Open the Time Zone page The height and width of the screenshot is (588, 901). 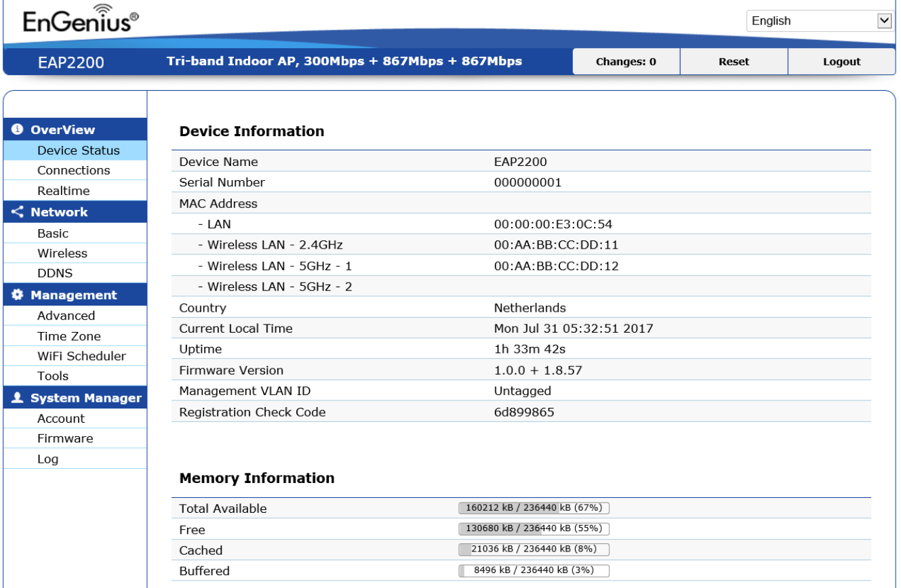(75, 336)
